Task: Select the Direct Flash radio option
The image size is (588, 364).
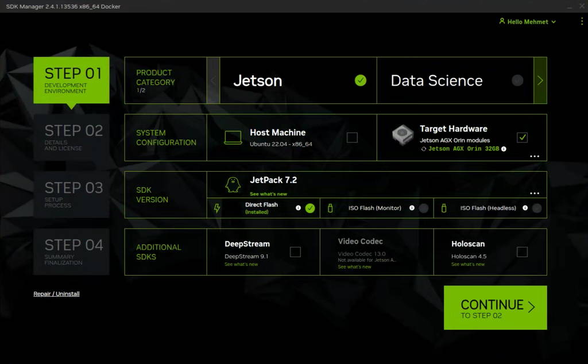Action: [x=310, y=208]
